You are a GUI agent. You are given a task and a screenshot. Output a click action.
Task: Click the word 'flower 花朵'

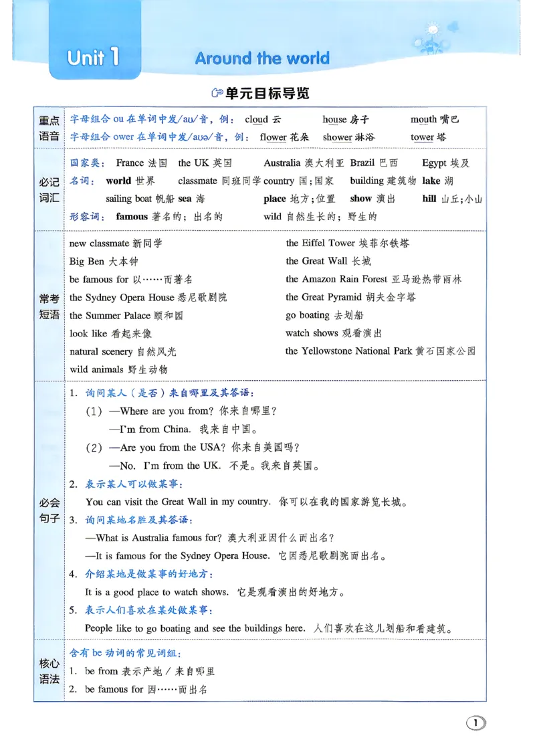(x=284, y=137)
